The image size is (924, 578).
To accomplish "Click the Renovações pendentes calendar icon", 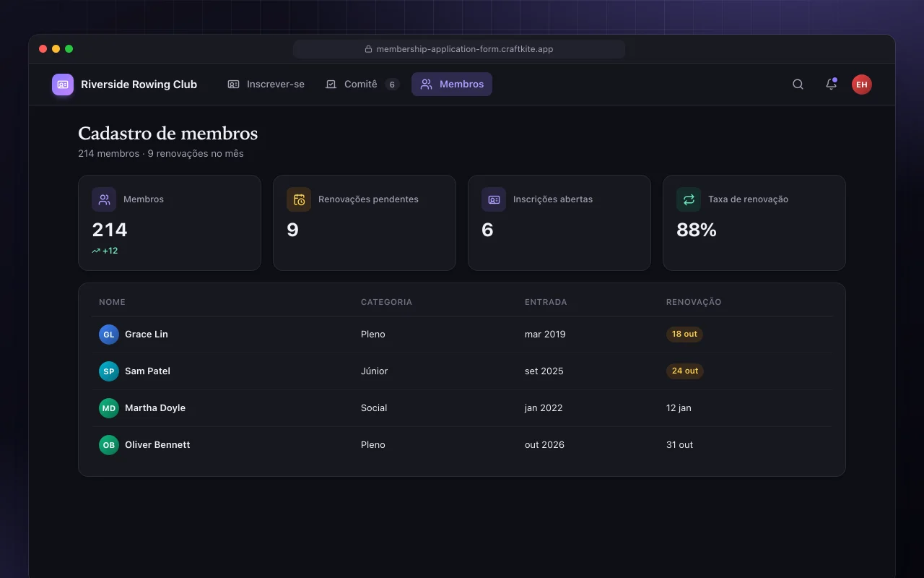I will coord(299,199).
